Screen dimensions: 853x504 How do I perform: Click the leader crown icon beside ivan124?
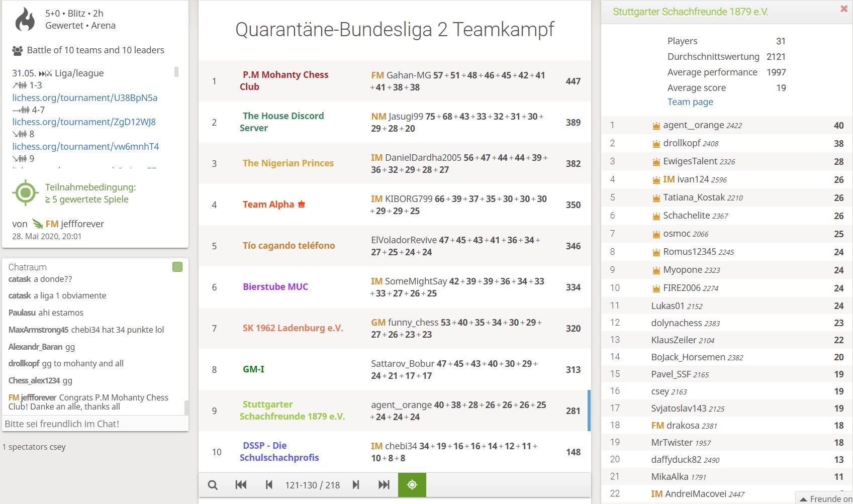coord(656,180)
